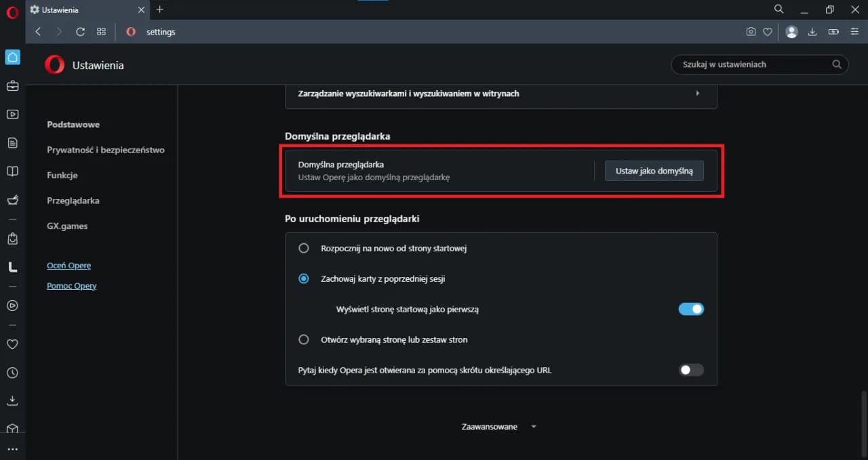Disable Wyświetl stronę startową jako pierwszą
The image size is (868, 460).
click(x=691, y=309)
